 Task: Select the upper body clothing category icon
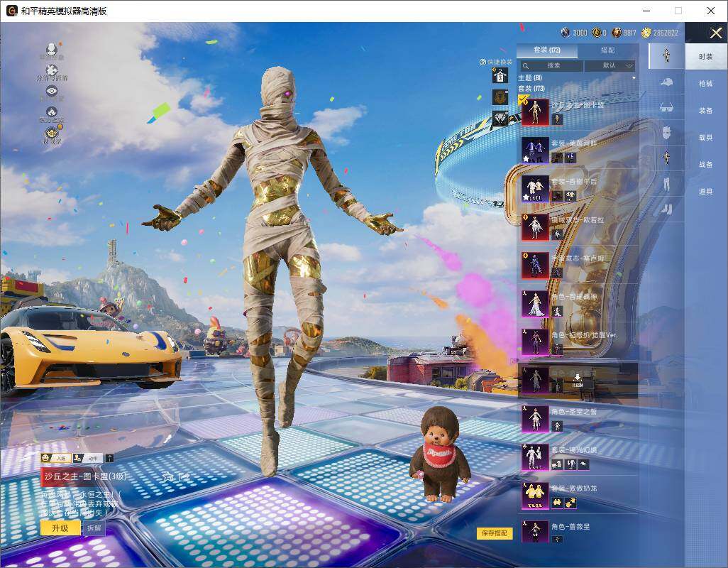click(666, 158)
